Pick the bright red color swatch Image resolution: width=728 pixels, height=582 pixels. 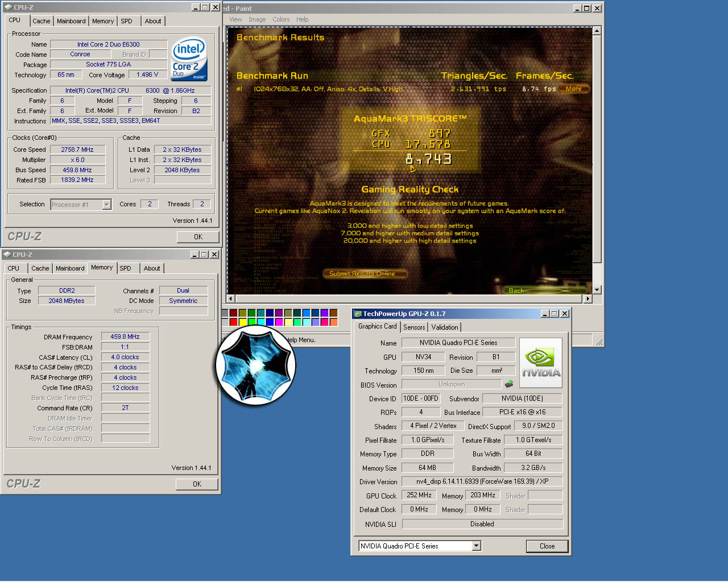pyautogui.click(x=233, y=322)
